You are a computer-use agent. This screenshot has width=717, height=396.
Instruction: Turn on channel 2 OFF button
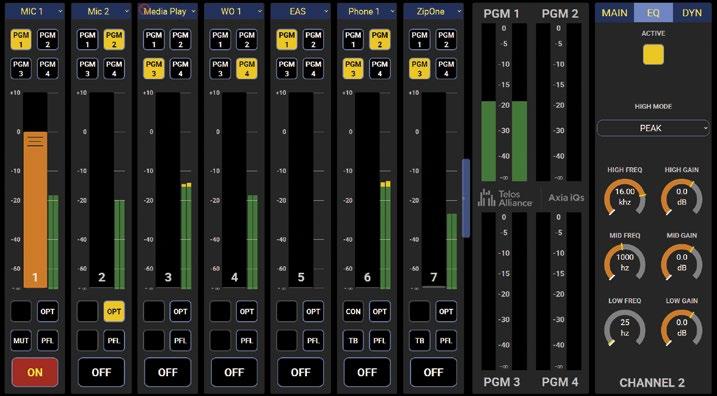[x=102, y=372]
